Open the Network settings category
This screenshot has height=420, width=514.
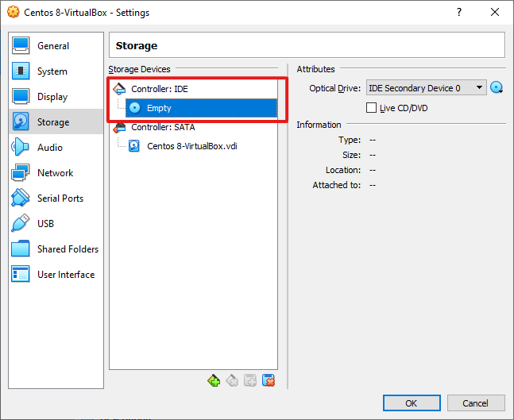click(x=56, y=172)
